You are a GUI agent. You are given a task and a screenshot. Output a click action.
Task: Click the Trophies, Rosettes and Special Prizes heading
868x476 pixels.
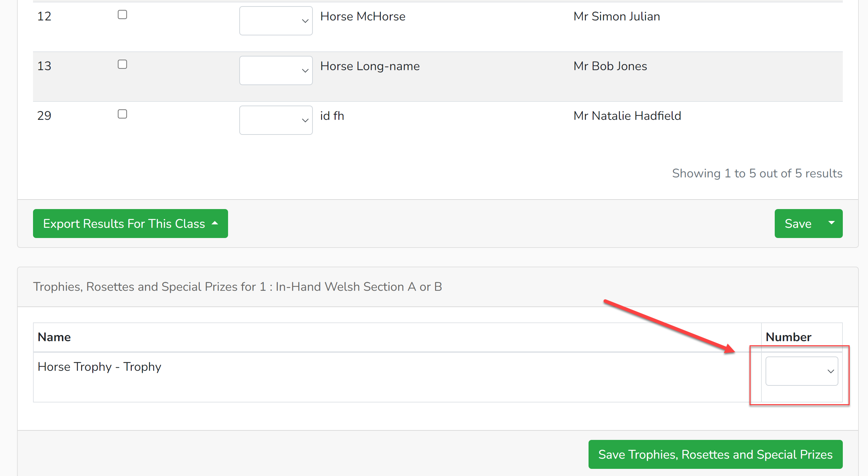click(x=237, y=287)
